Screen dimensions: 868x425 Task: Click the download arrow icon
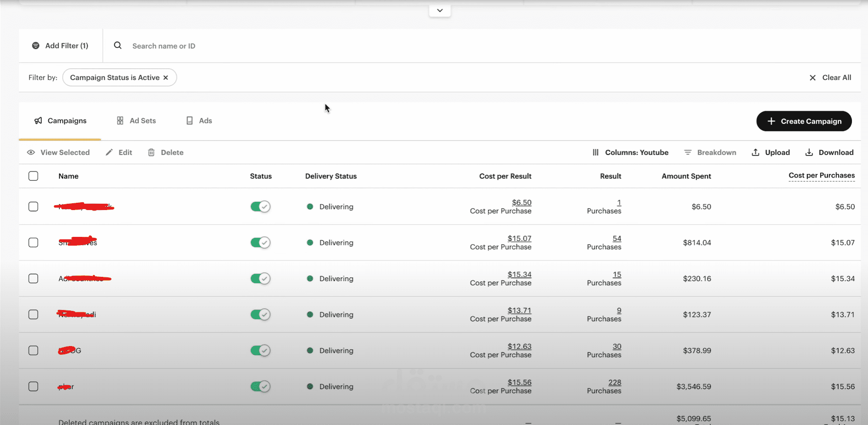click(x=809, y=153)
